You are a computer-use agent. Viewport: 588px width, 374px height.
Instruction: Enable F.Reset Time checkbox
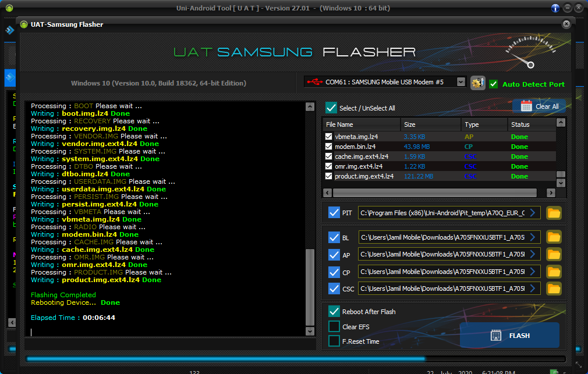click(334, 341)
